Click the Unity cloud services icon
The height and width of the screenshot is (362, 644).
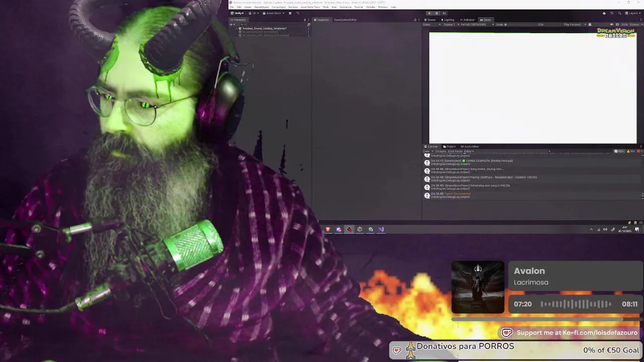click(604, 13)
